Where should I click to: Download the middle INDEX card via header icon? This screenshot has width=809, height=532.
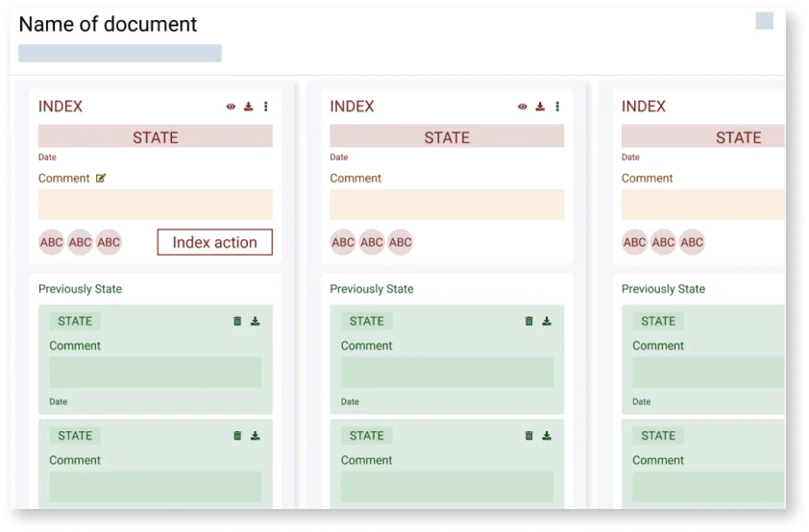point(540,107)
